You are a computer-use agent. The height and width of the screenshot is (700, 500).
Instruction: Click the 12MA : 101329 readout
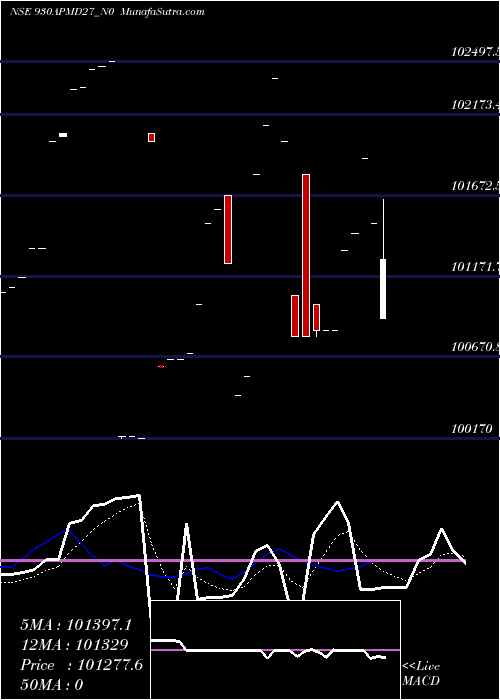pyautogui.click(x=74, y=645)
